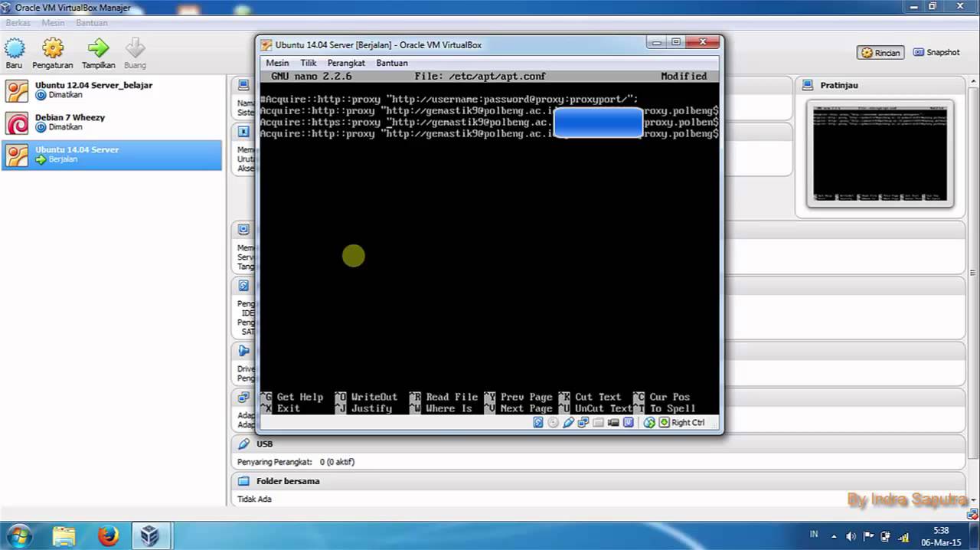Click the power plug tray icon
Screen dimensions: 980x550
click(886, 536)
